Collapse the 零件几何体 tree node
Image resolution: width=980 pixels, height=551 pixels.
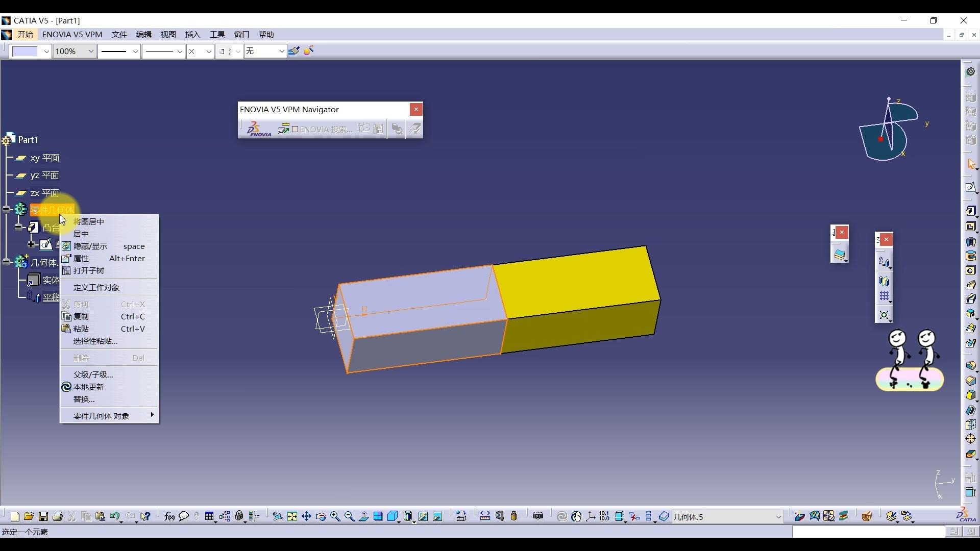pyautogui.click(x=7, y=209)
